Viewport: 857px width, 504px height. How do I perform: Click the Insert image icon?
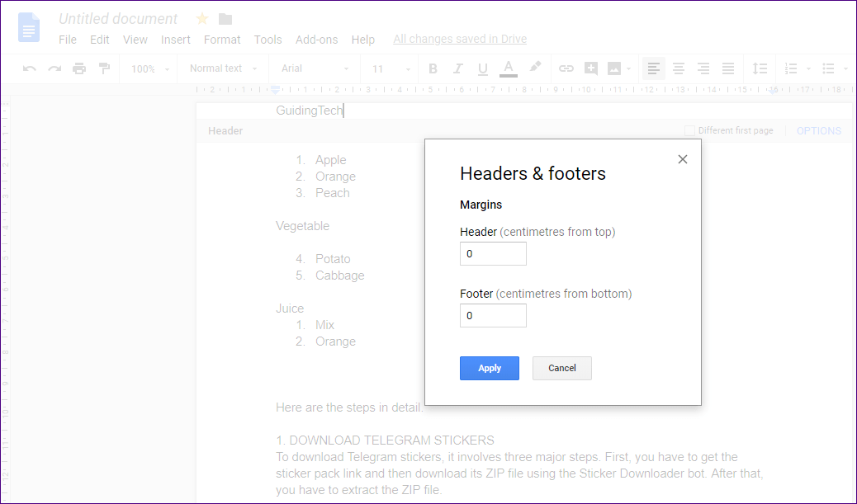coord(613,68)
